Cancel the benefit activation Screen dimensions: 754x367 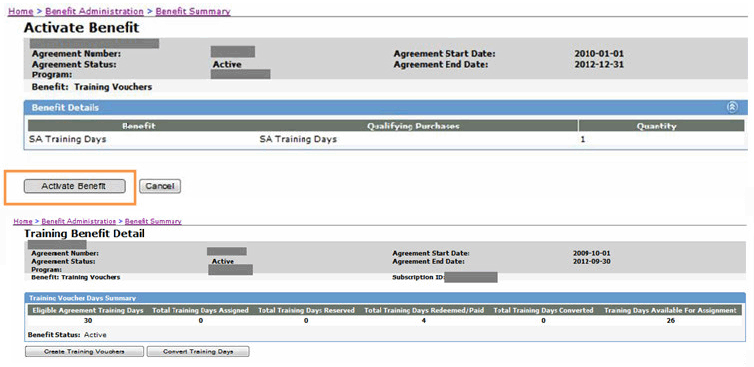[160, 186]
